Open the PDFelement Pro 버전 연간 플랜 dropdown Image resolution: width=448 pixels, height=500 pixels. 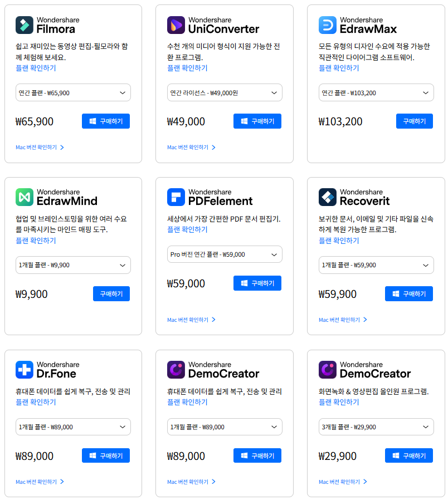click(225, 254)
